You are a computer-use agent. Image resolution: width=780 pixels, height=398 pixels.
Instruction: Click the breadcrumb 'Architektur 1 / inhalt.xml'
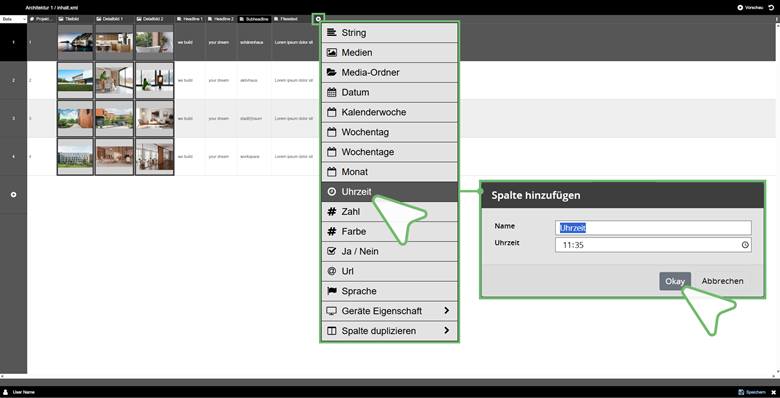[52, 8]
